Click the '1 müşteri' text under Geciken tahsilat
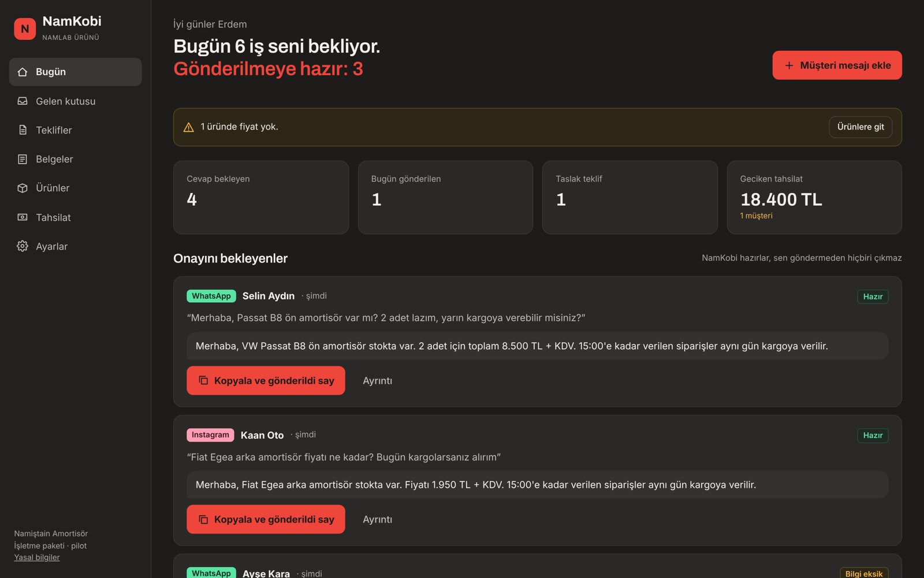This screenshot has width=924, height=578. [757, 216]
